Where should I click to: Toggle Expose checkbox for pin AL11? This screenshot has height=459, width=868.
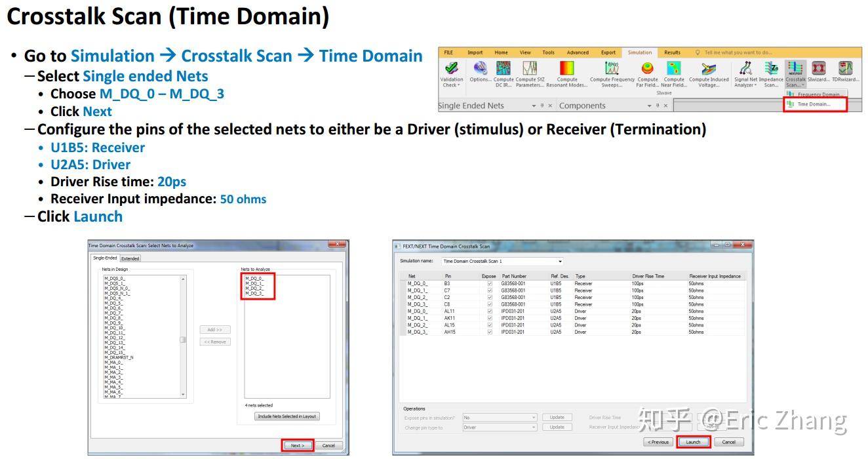tap(489, 311)
